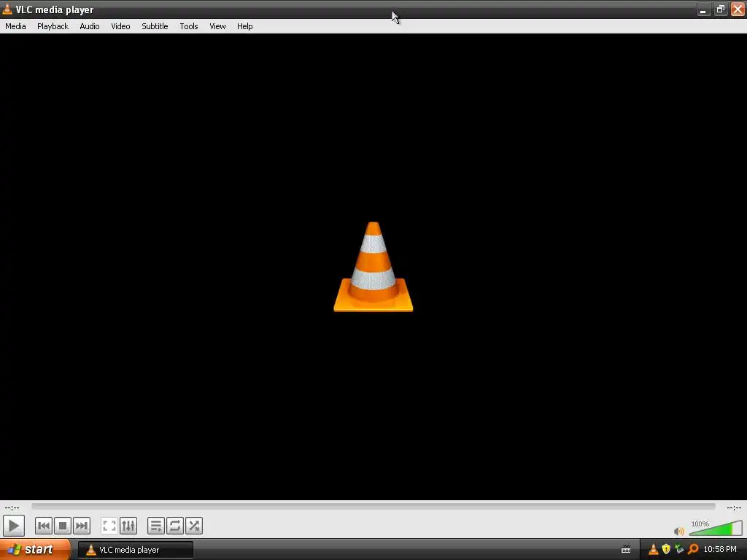Click the orange magnifier tray icon
The width and height of the screenshot is (747, 560).
[x=693, y=550]
